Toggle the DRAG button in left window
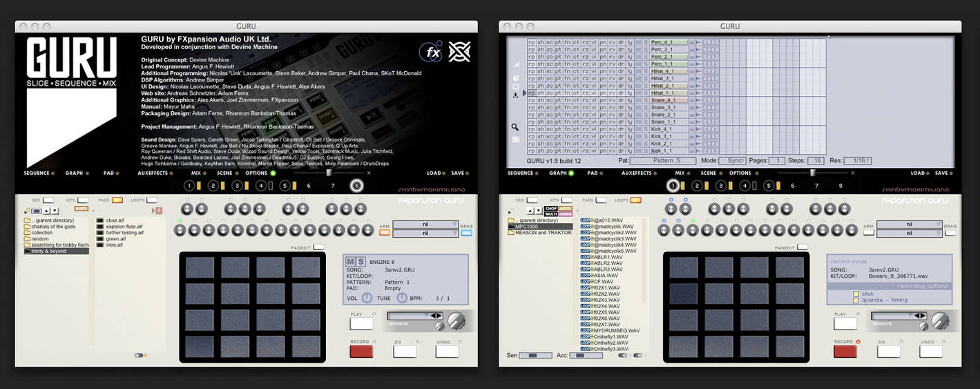 466,233
